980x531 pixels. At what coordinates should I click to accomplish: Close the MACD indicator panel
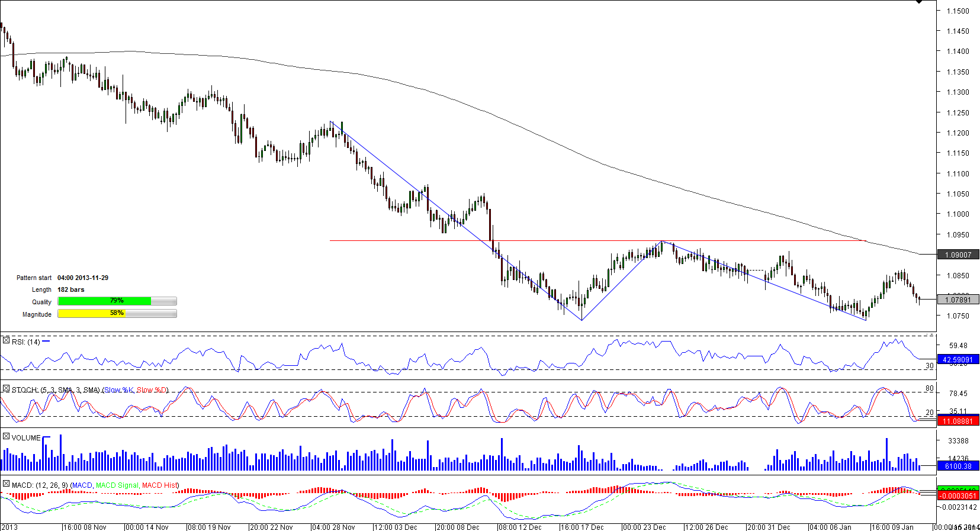[6, 484]
